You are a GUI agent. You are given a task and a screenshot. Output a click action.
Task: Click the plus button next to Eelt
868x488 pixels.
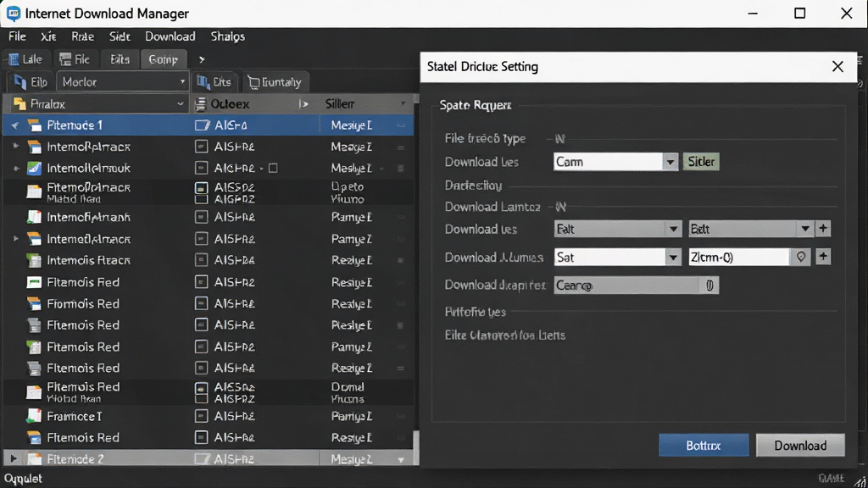(823, 229)
